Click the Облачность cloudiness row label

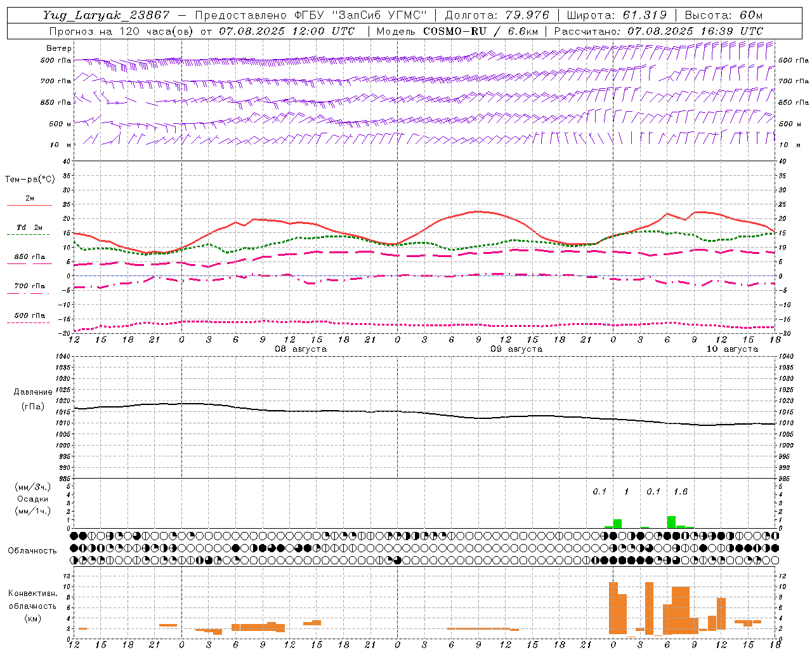pos(32,551)
